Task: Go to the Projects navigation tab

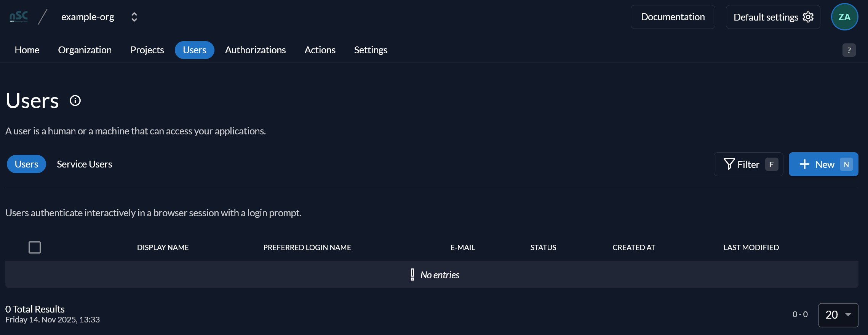Action: coord(147,50)
